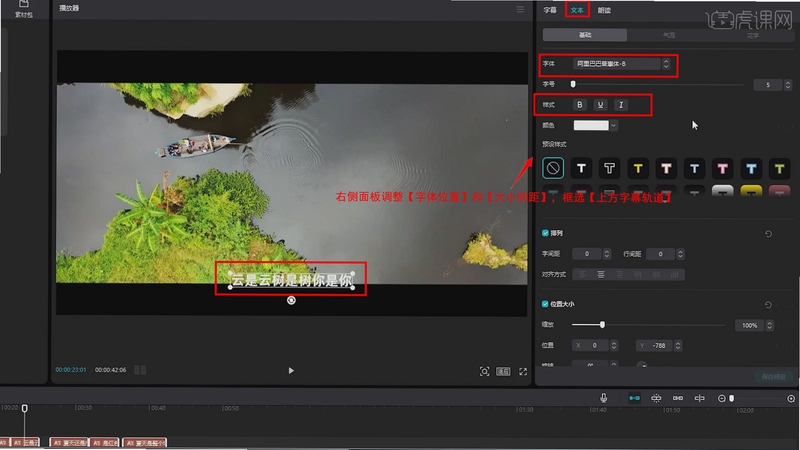The width and height of the screenshot is (800, 450).
Task: Zoom out timeline with minus icon
Action: 721,398
